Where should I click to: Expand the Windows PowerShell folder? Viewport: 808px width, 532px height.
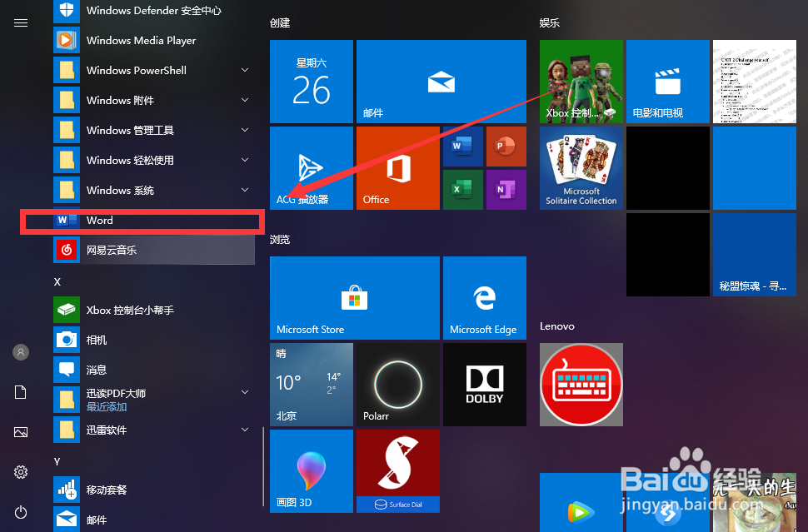pyautogui.click(x=153, y=70)
